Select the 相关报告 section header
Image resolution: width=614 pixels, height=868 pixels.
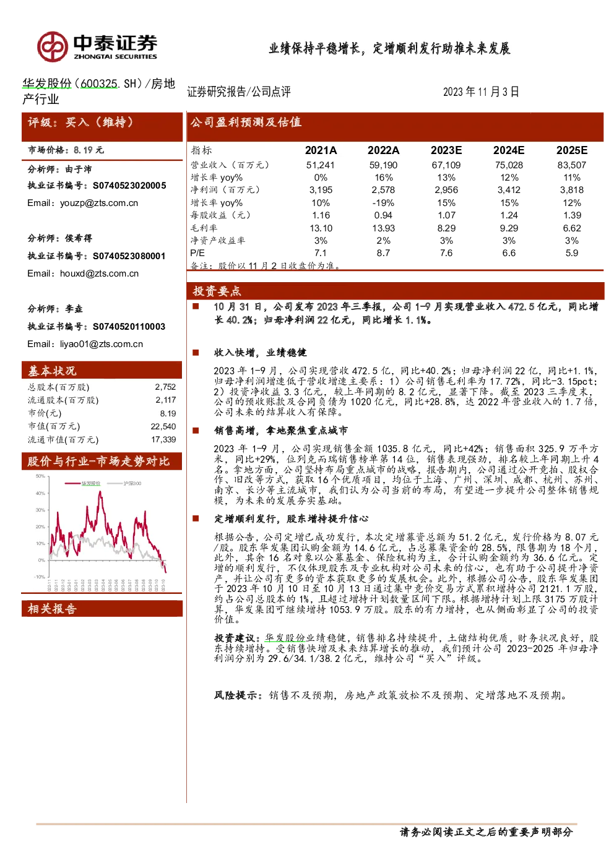(102, 609)
